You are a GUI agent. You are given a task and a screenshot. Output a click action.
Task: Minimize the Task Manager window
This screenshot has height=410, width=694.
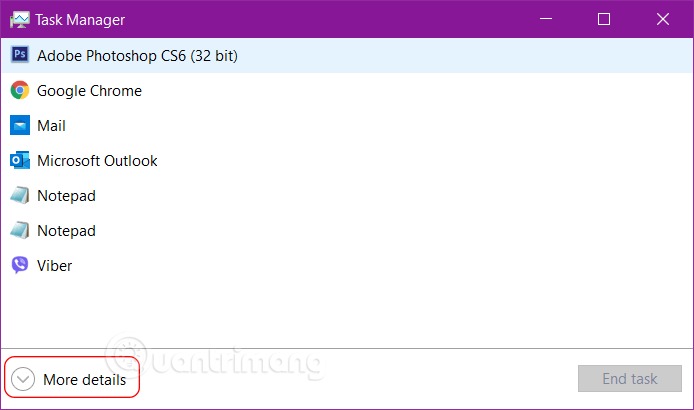pyautogui.click(x=546, y=19)
